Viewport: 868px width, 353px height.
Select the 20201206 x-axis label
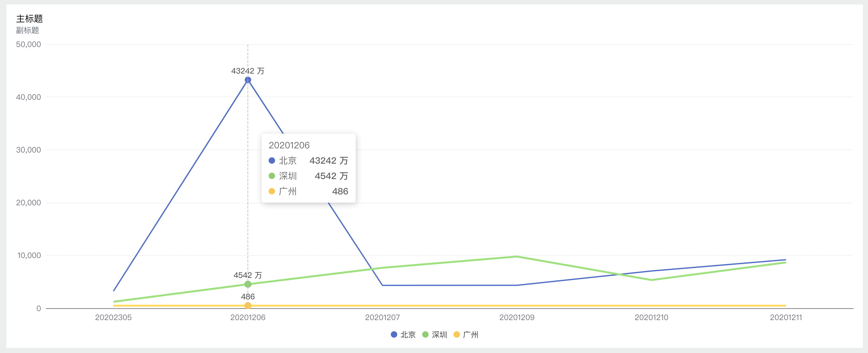(x=248, y=317)
